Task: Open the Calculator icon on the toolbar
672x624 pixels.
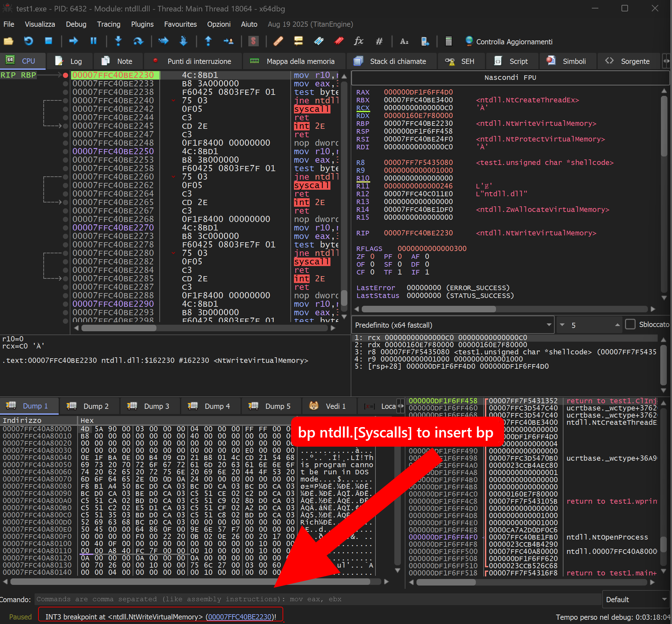Action: point(448,41)
